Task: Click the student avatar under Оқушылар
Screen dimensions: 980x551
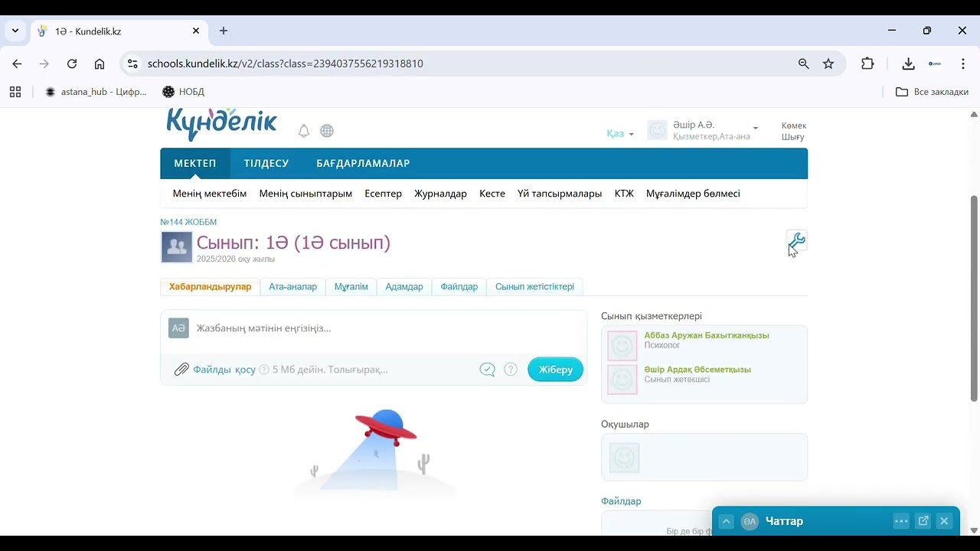Action: (x=625, y=458)
